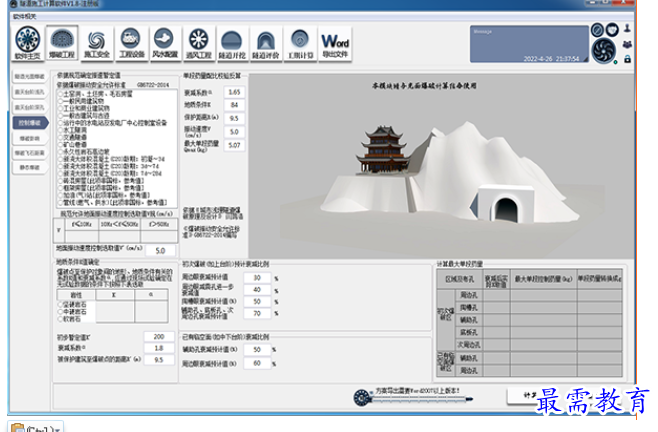Select 工业和商业建筑物 radio option
658x432 pixels.
[84, 108]
